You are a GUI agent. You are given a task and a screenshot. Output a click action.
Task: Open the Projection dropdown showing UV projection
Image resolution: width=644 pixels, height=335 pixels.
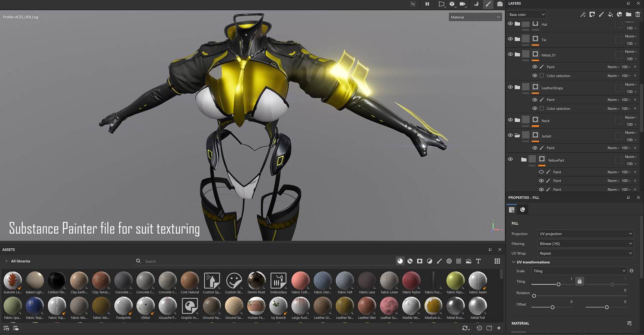tap(586, 234)
